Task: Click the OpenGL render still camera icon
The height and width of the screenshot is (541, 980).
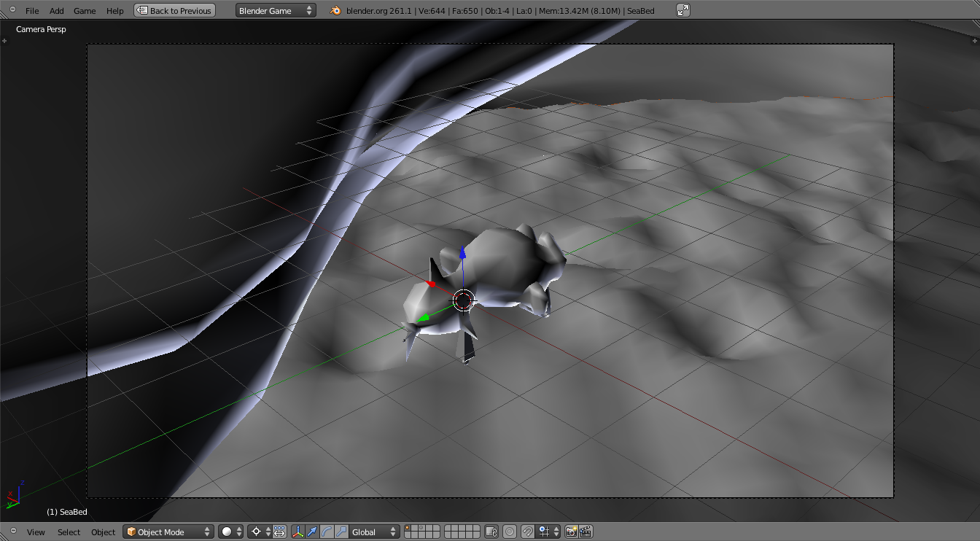Action: point(571,532)
